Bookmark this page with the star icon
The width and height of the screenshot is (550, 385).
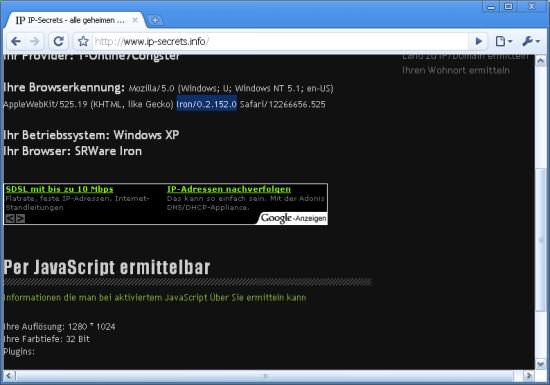(x=83, y=41)
